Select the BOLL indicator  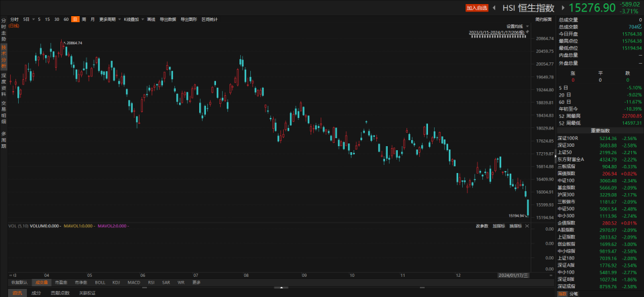100,282
